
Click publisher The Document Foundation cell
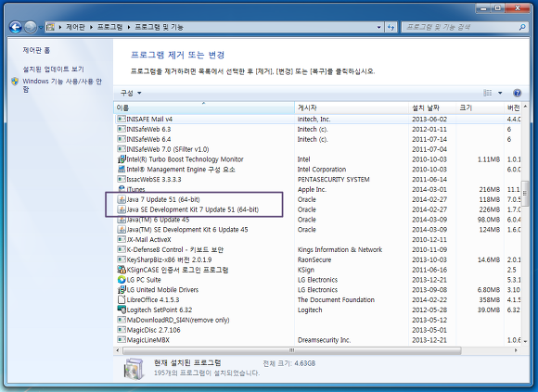336,300
